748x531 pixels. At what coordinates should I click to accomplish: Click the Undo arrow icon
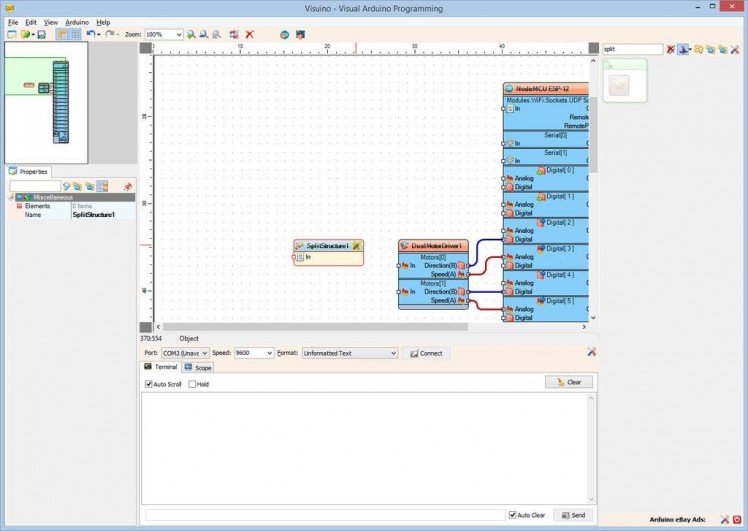pyautogui.click(x=91, y=34)
